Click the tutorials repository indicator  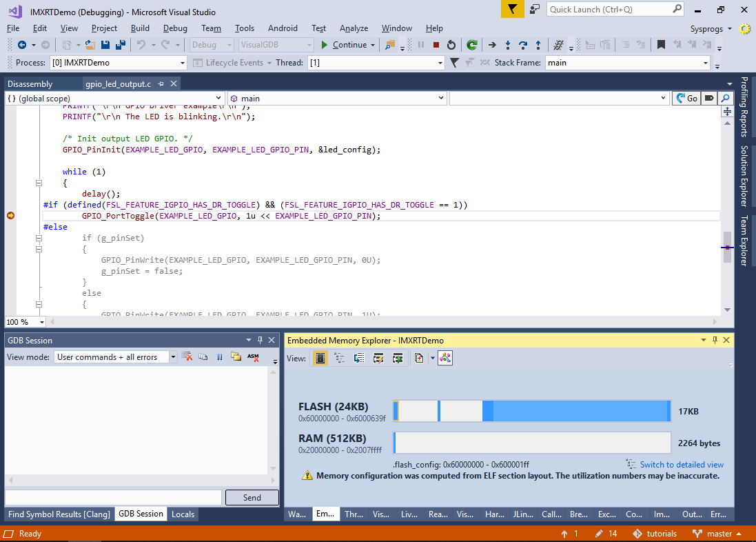(655, 533)
